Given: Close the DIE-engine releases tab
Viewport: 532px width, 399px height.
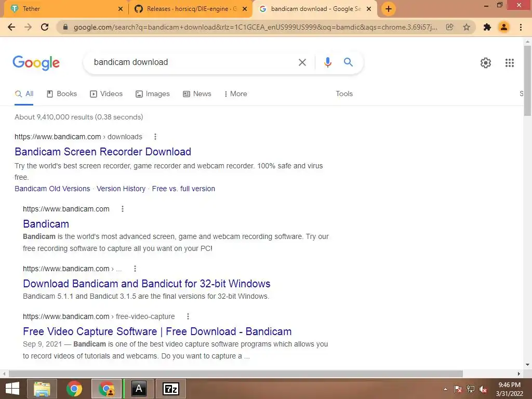Looking at the screenshot, I should click(x=245, y=9).
